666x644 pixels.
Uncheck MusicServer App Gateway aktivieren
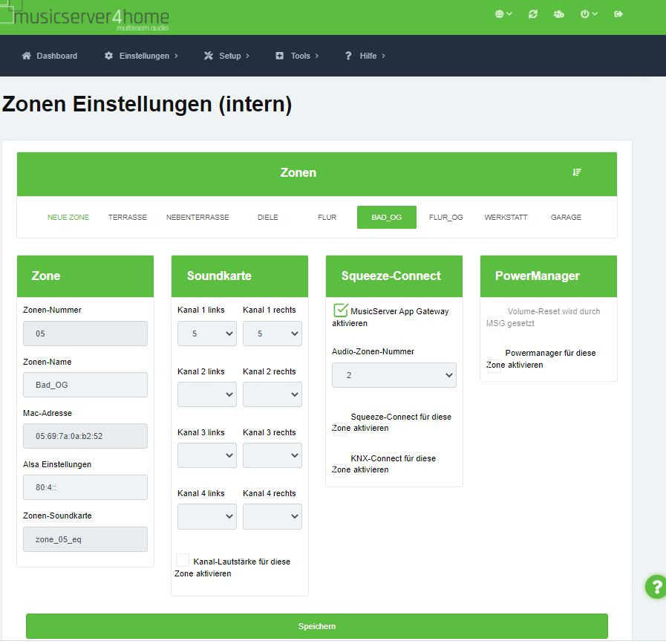coord(340,310)
